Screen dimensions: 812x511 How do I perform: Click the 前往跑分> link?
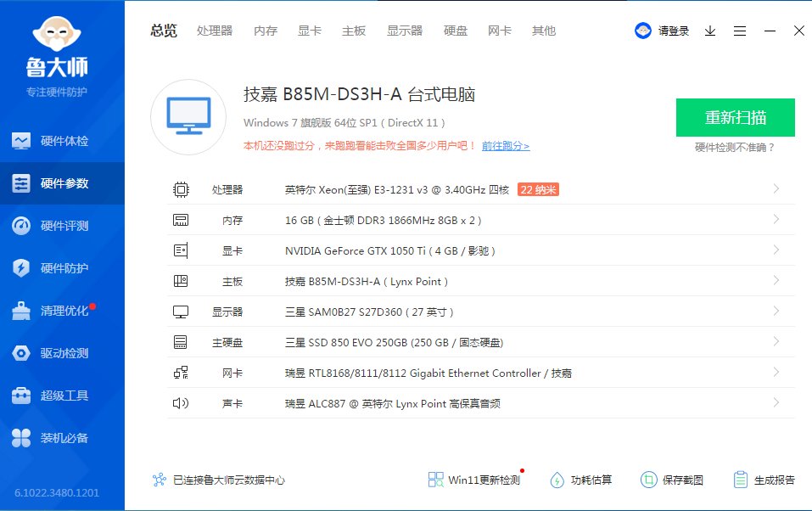click(506, 146)
